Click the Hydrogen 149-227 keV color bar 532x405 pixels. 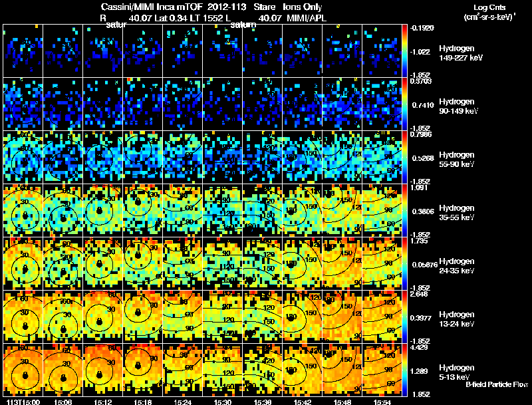click(x=405, y=51)
